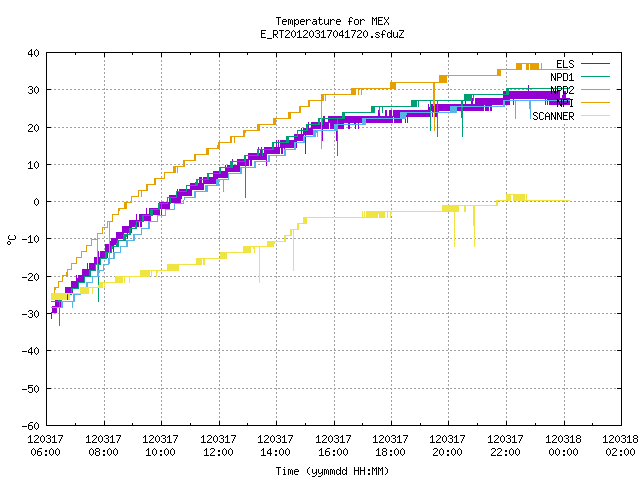Screen dimensions: 640x480
Task: Click the orange NPI legend line sample
Action: click(x=595, y=102)
